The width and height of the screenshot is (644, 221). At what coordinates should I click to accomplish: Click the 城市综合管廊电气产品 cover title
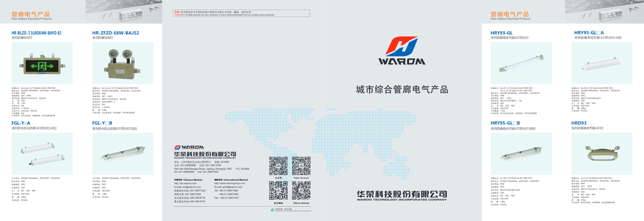pyautogui.click(x=402, y=90)
